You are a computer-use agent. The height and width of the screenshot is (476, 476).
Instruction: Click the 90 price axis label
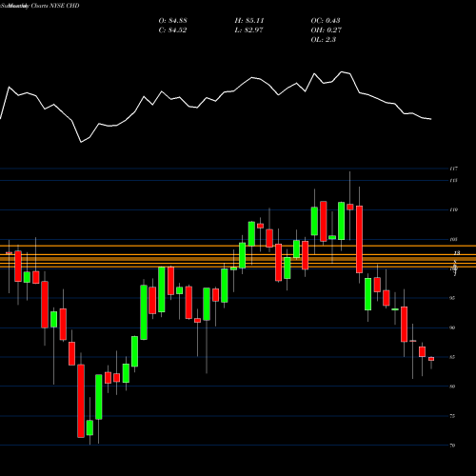pyautogui.click(x=452, y=327)
